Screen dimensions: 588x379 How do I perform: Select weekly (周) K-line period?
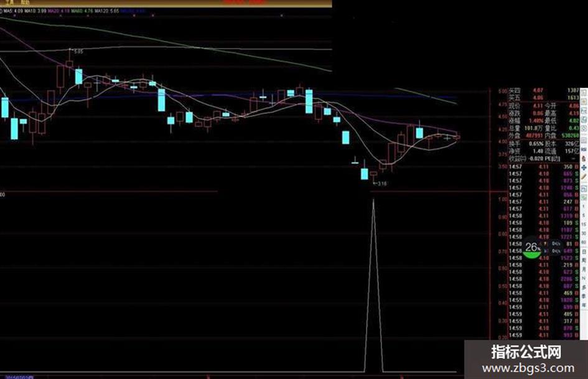point(584,260)
